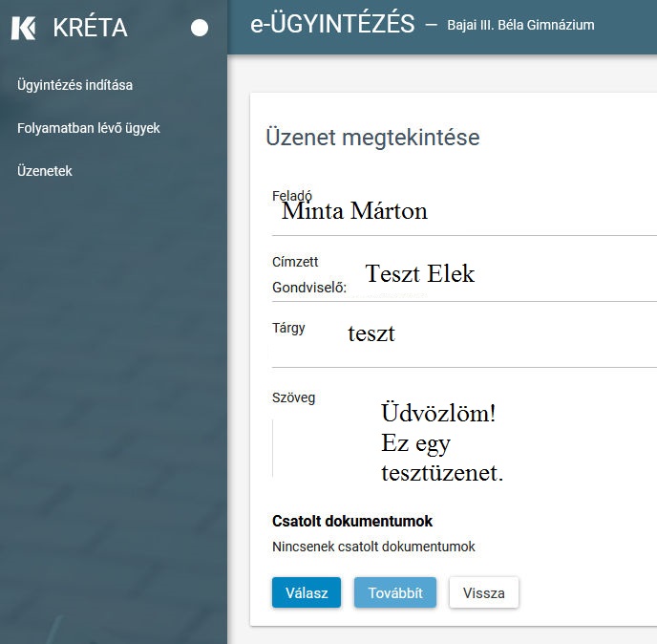This screenshot has height=644, width=657.
Task: Toggle the white circle sidebar button
Action: [x=200, y=28]
